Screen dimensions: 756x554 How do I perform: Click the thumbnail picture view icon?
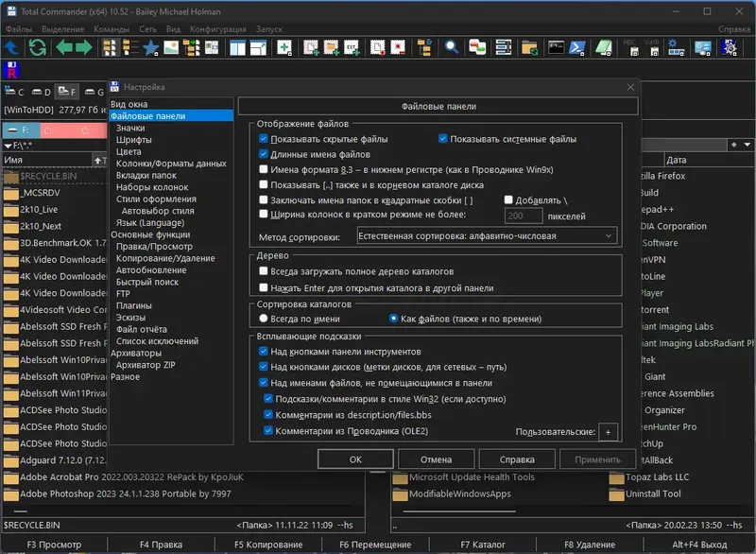[171, 47]
